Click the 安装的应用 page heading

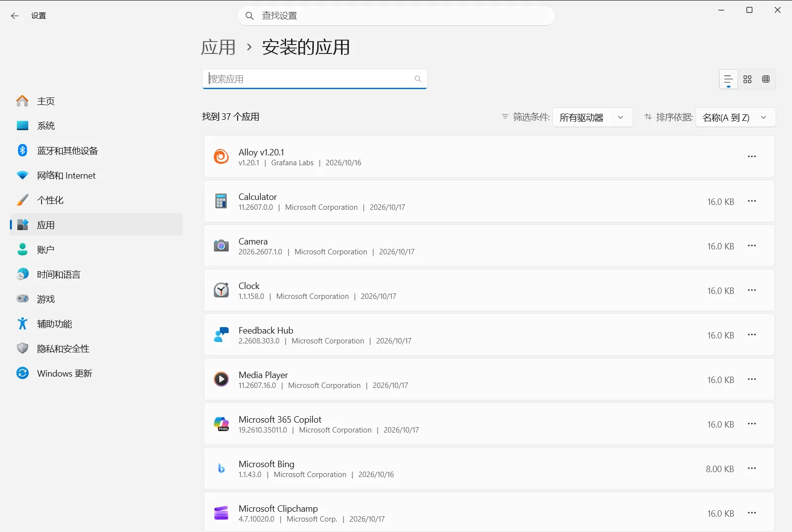pyautogui.click(x=306, y=48)
